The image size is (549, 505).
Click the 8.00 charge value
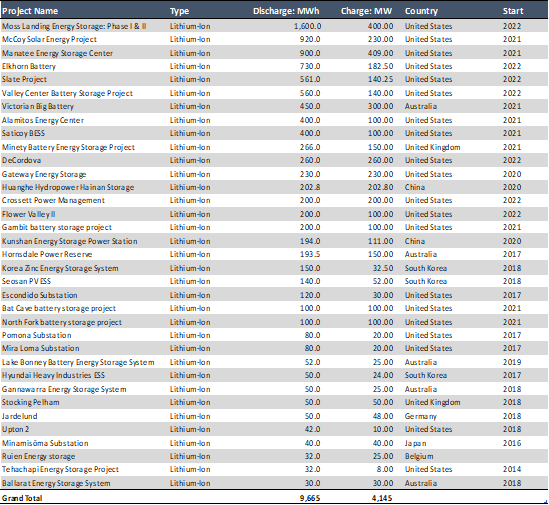click(385, 469)
